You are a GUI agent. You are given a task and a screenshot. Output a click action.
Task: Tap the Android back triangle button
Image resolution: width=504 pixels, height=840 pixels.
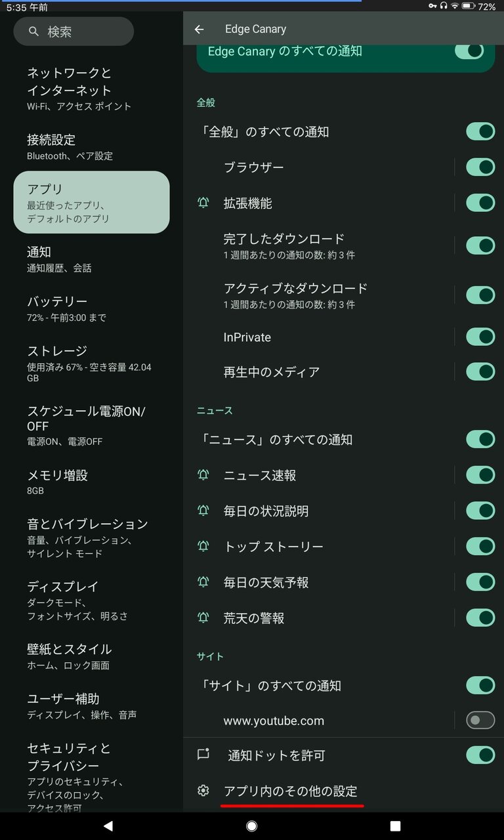click(x=108, y=826)
